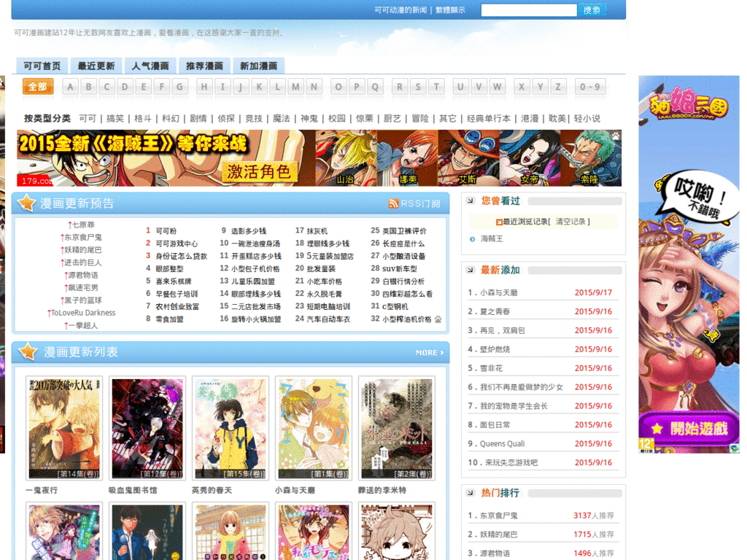Click the 按类型分类 heading

click(x=47, y=118)
